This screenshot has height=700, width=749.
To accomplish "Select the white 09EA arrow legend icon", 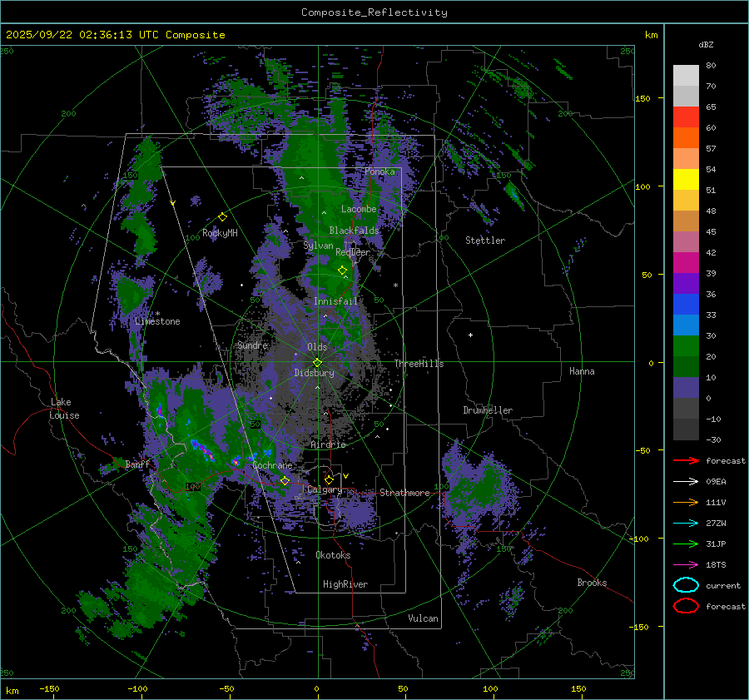I will pyautogui.click(x=686, y=481).
